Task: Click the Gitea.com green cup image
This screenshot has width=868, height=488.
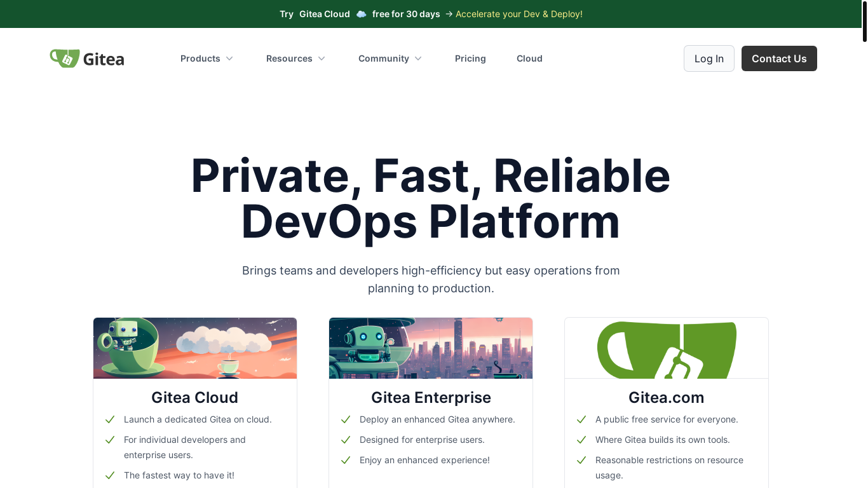Action: pyautogui.click(x=667, y=348)
